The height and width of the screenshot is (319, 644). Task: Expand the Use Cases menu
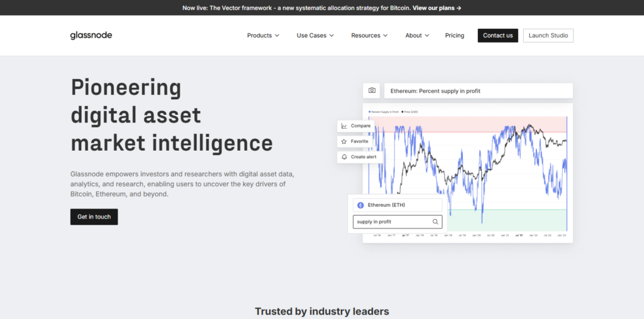coord(315,35)
